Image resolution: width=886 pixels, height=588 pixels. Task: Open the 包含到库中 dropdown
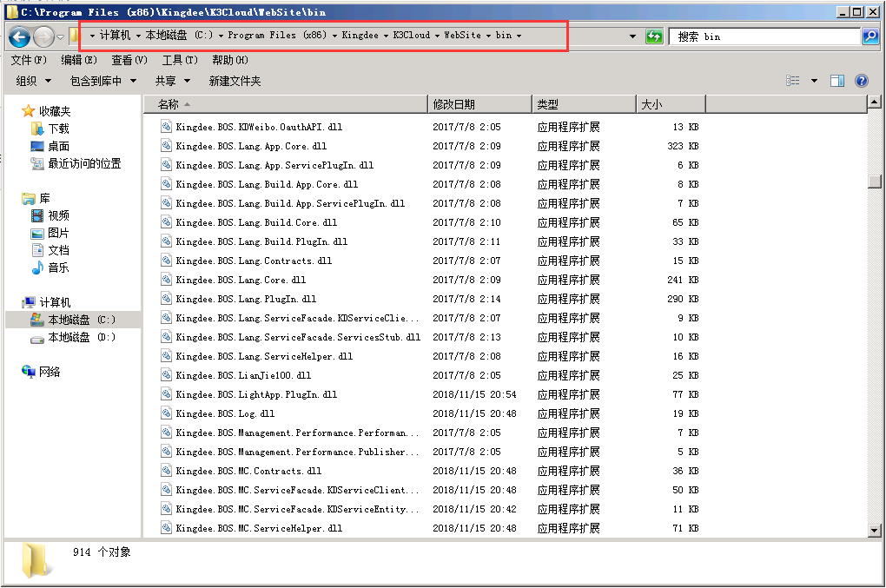coord(102,82)
